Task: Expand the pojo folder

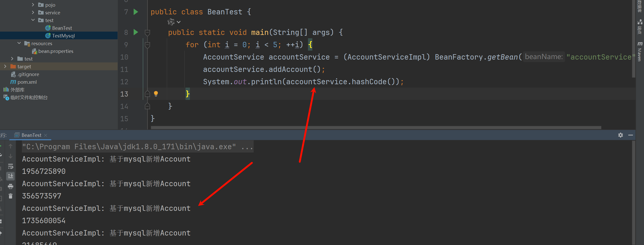Action: [x=33, y=5]
